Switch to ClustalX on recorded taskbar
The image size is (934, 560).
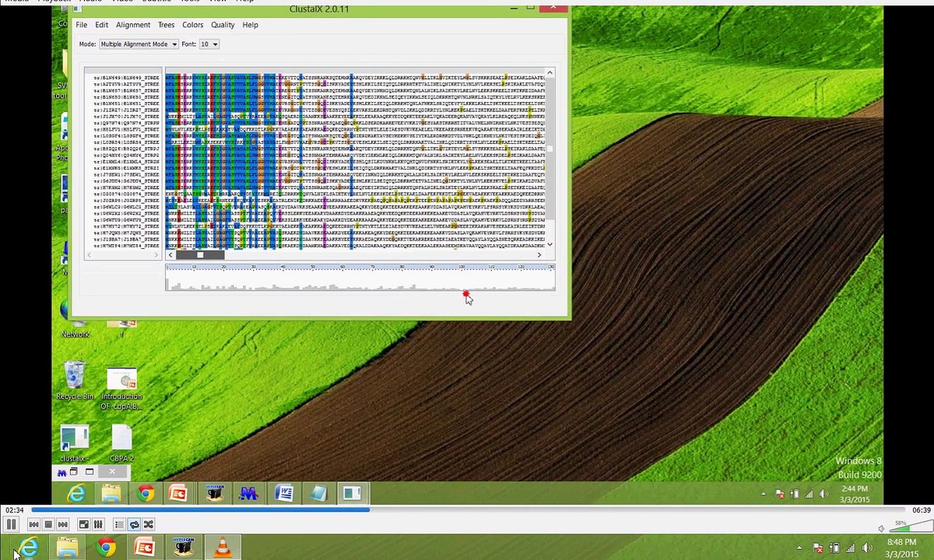(352, 493)
